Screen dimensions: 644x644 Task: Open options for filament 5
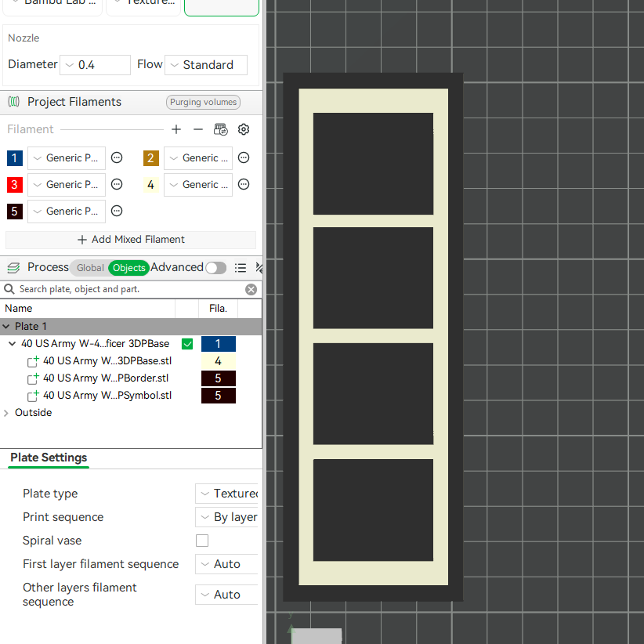click(117, 211)
